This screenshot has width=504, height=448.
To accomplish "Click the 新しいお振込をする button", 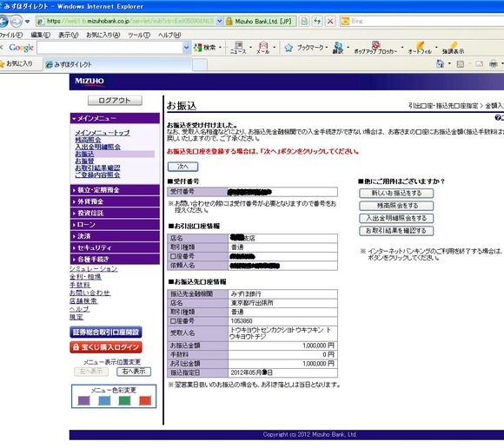I will [x=396, y=194].
